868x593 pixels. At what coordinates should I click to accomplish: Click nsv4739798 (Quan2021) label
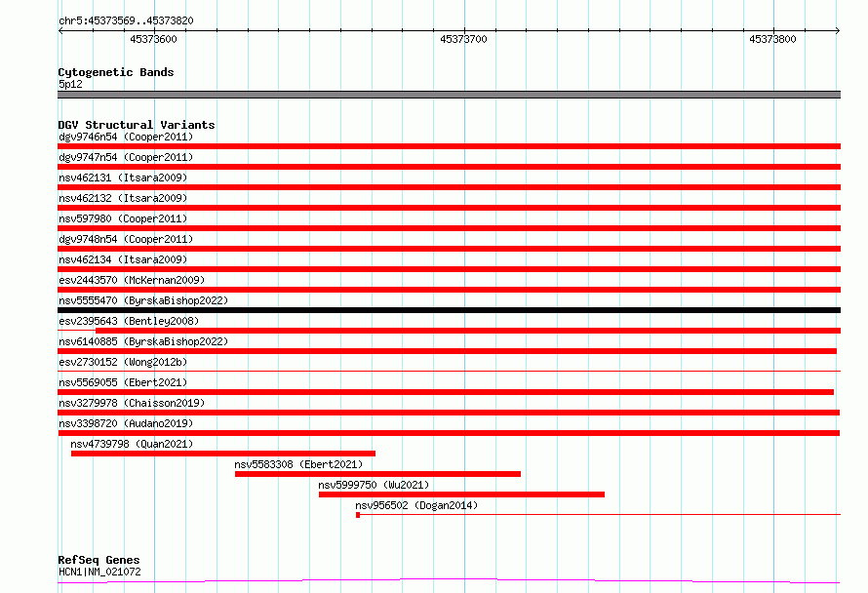[x=132, y=444]
